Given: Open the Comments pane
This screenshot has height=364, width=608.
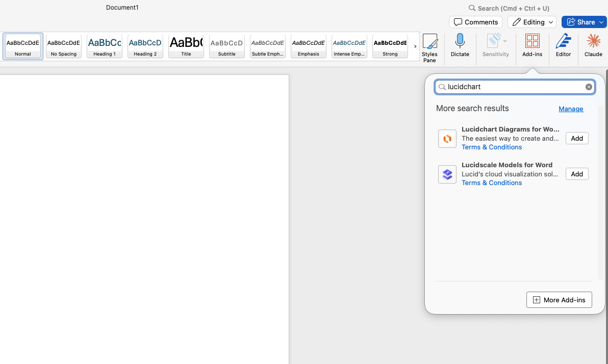Looking at the screenshot, I should point(475,22).
